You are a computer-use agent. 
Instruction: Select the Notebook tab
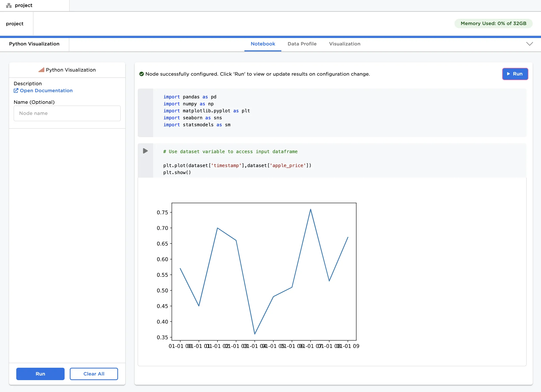tap(262, 44)
